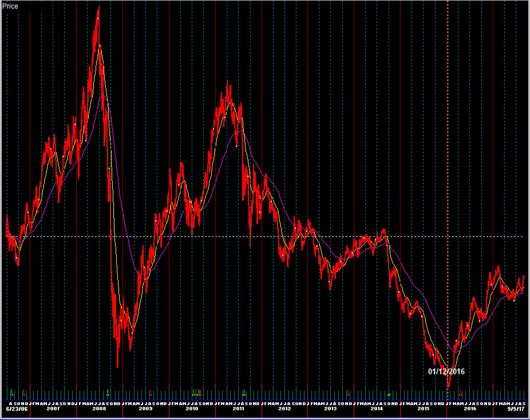Click the 2013 year label on time axis
This screenshot has height=420, width=530.
tap(331, 409)
